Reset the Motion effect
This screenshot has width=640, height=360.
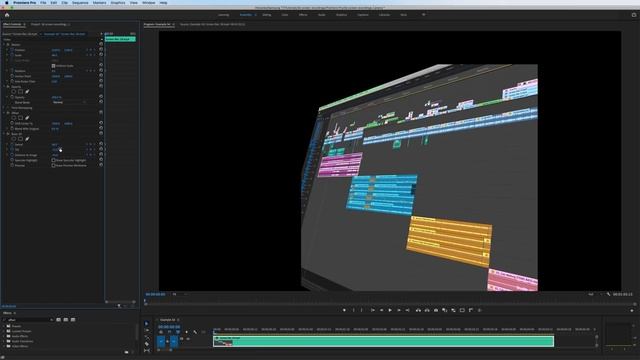tap(101, 44)
